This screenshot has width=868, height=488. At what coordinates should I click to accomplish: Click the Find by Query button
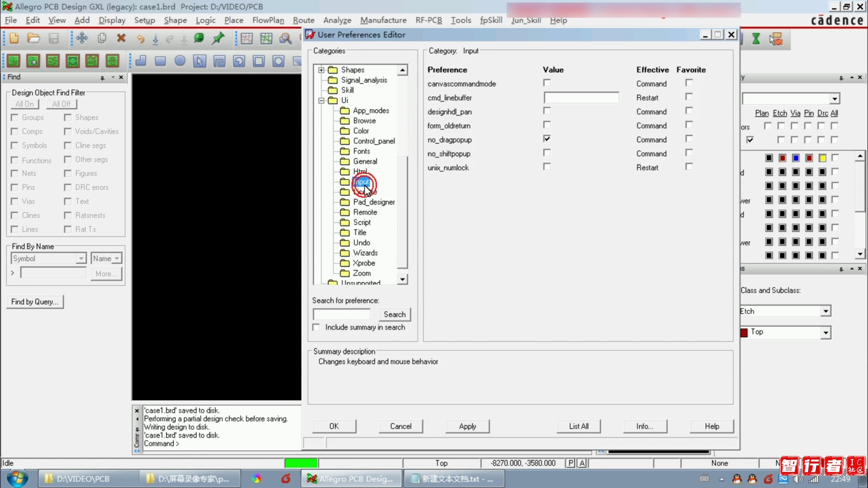(x=35, y=302)
